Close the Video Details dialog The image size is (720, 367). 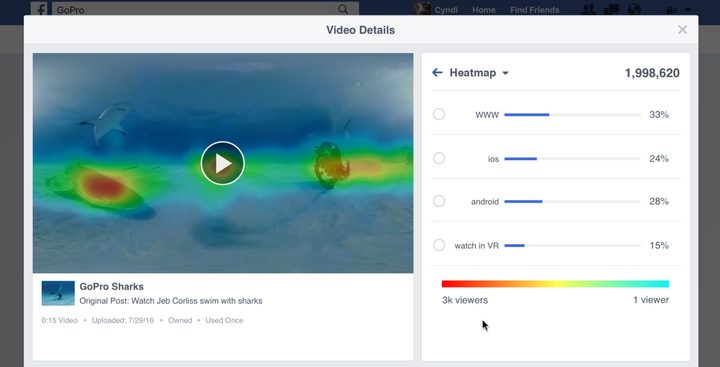point(682,30)
